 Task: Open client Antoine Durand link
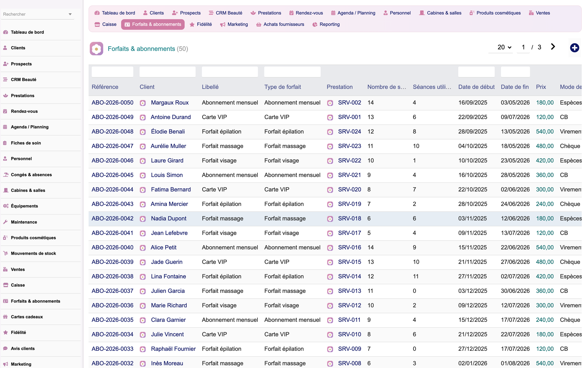[x=171, y=117]
